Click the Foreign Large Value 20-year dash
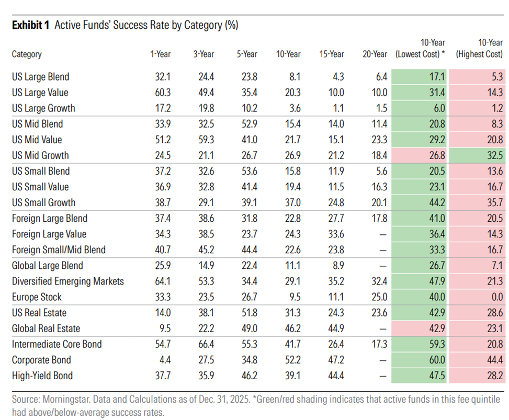509x420 pixels. click(383, 234)
